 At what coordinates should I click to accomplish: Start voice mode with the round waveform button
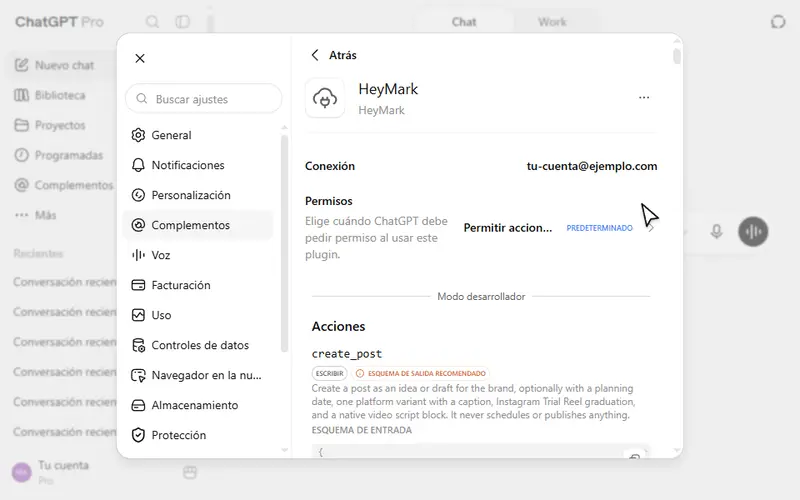(x=753, y=232)
